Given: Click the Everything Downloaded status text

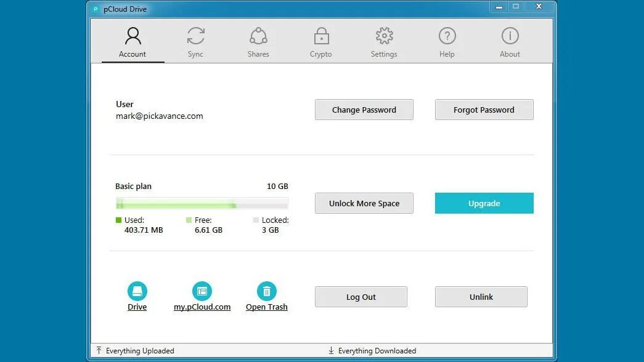Looking at the screenshot, I should pyautogui.click(x=377, y=351).
